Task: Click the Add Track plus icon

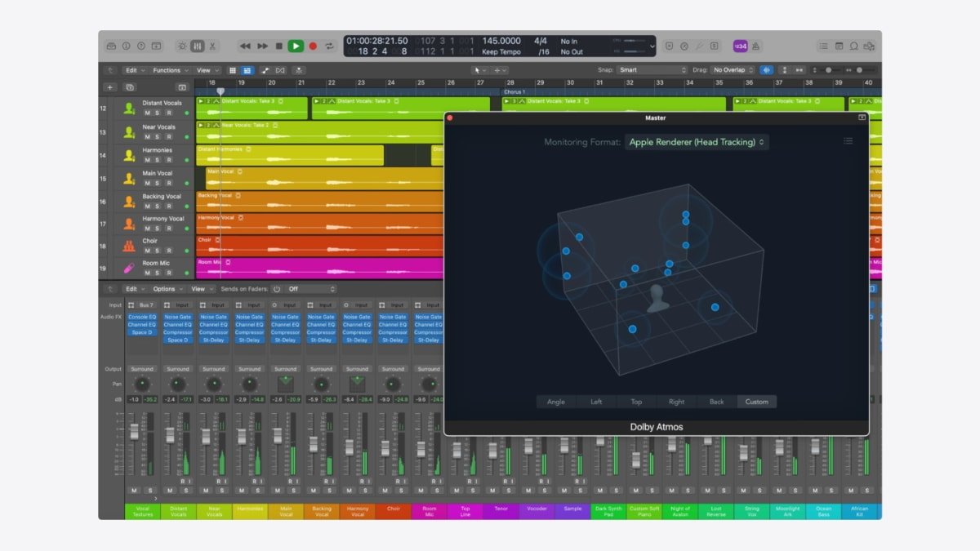Action: pos(110,87)
